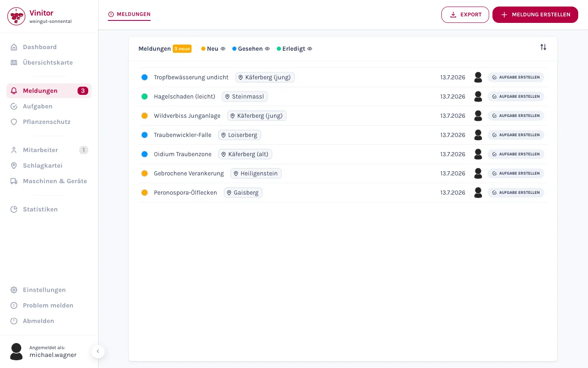Click Abmelden to log out
The width and height of the screenshot is (588, 368).
tap(49, 321)
